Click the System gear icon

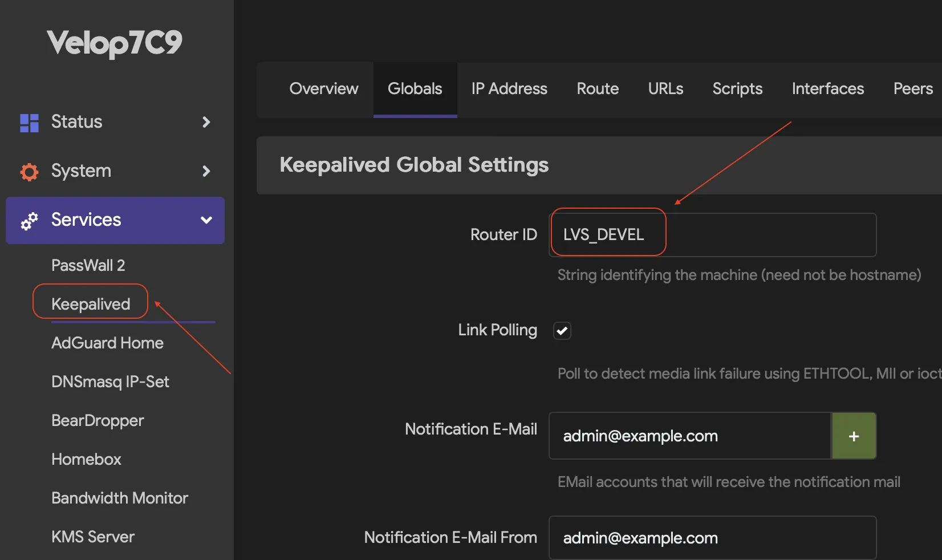coord(28,171)
